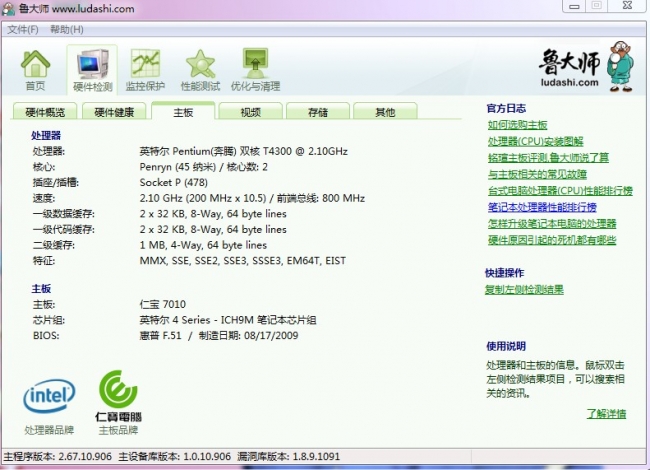Click 复制左侧检测结果 link
This screenshot has width=650, height=470.
click(x=524, y=290)
